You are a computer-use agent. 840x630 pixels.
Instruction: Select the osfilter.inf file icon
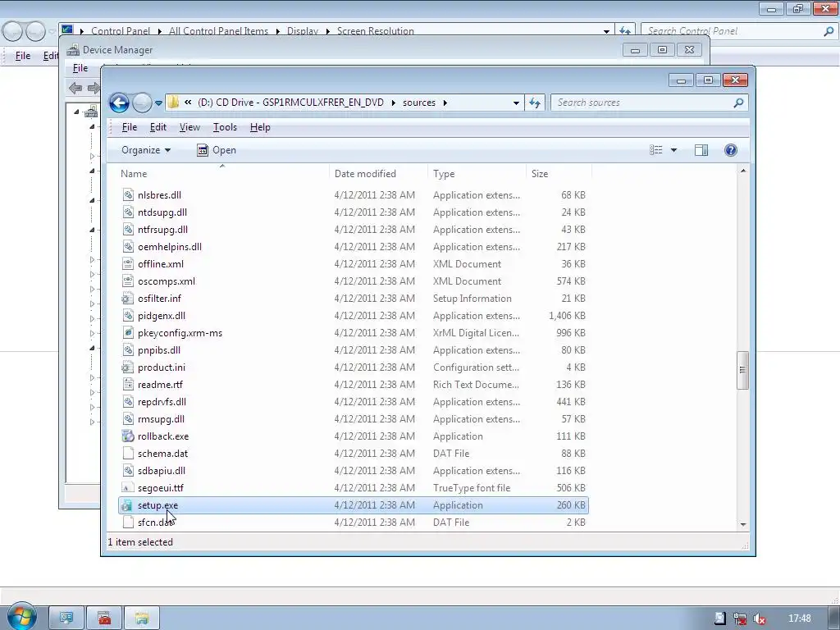coord(127,299)
